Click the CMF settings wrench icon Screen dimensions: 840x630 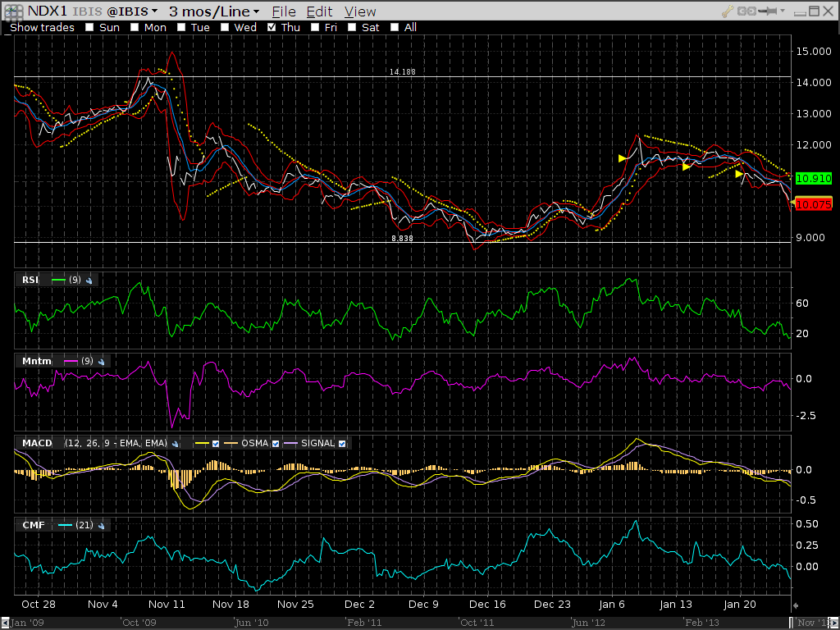pos(101,526)
